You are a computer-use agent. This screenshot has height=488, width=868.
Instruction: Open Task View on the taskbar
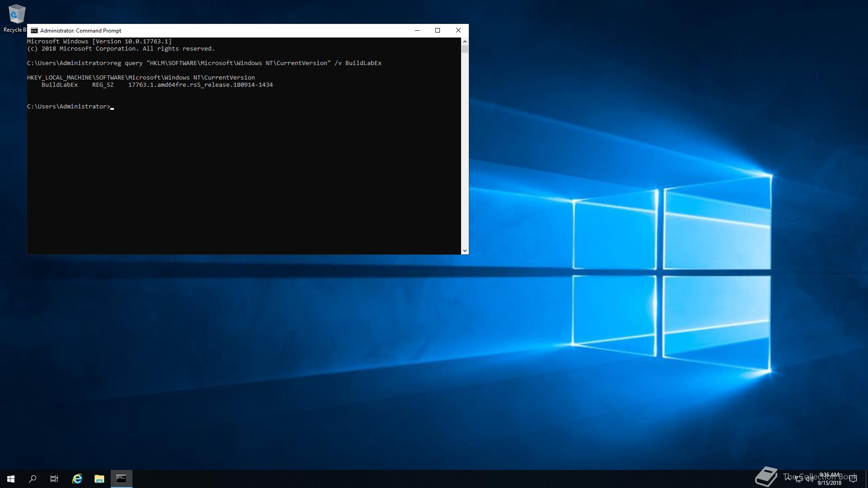coord(54,479)
